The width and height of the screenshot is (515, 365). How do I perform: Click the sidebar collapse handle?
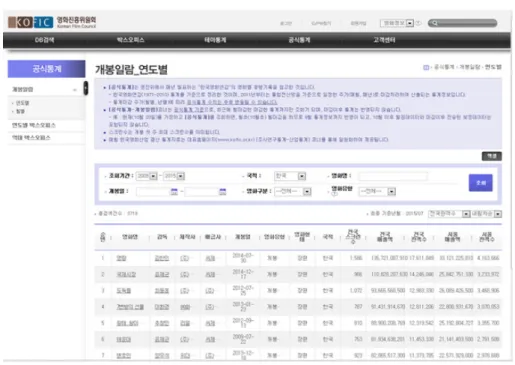coord(86,88)
